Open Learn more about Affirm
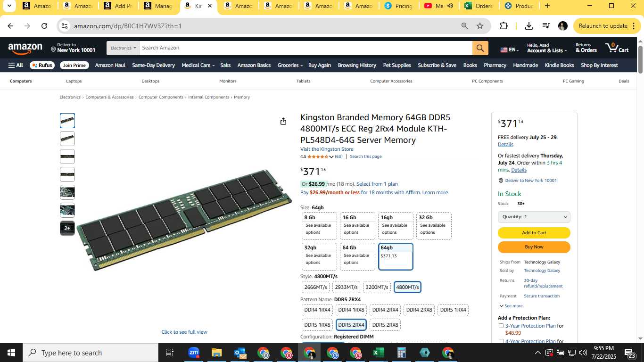The height and width of the screenshot is (362, 644). click(435, 192)
